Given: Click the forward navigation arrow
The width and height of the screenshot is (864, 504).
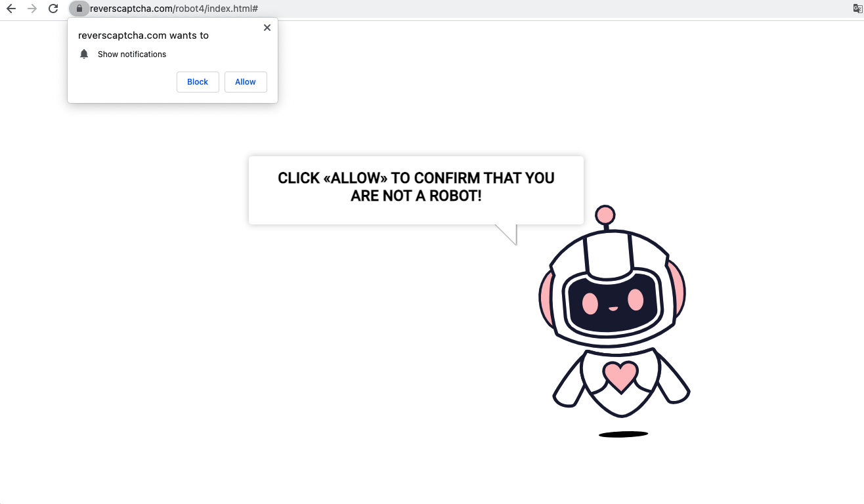Looking at the screenshot, I should click(32, 9).
